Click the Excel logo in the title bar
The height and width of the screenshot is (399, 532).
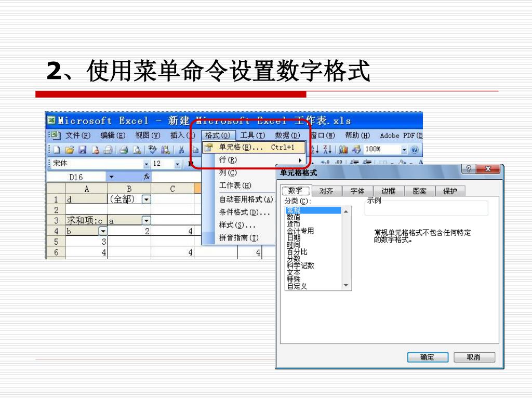(51, 120)
